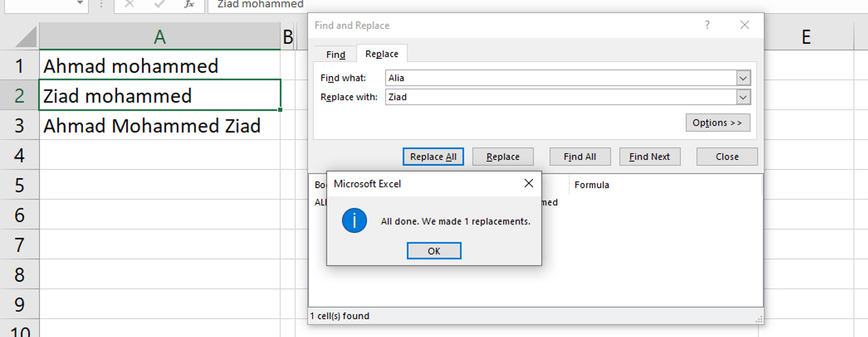
Task: Open the Name Box dropdown arrow
Action: [80, 3]
